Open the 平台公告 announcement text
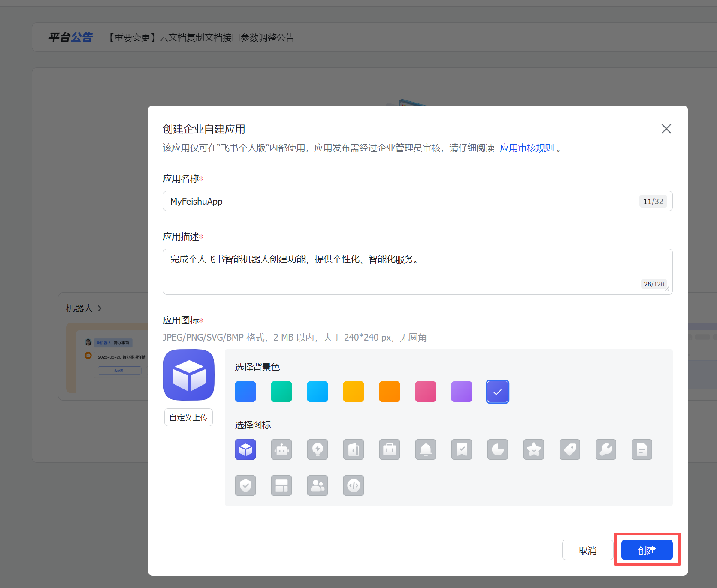This screenshot has width=717, height=588. (200, 38)
